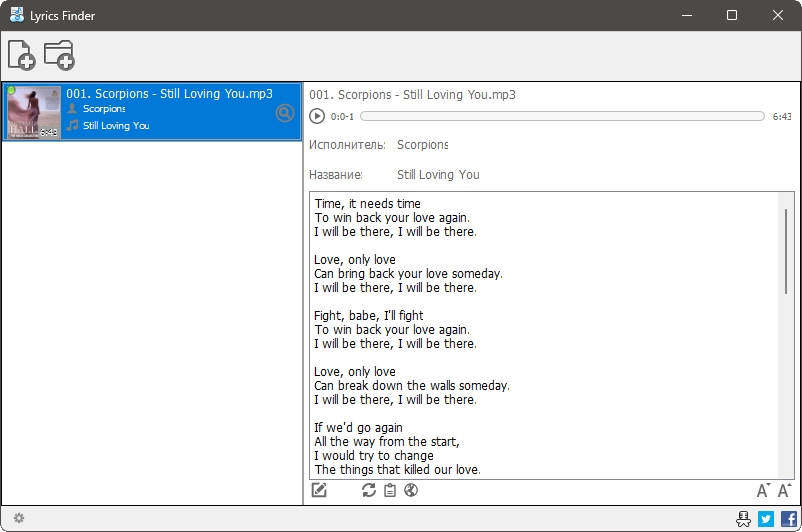Click the Исполнитель label
Screen dimensions: 802x532
347,145
